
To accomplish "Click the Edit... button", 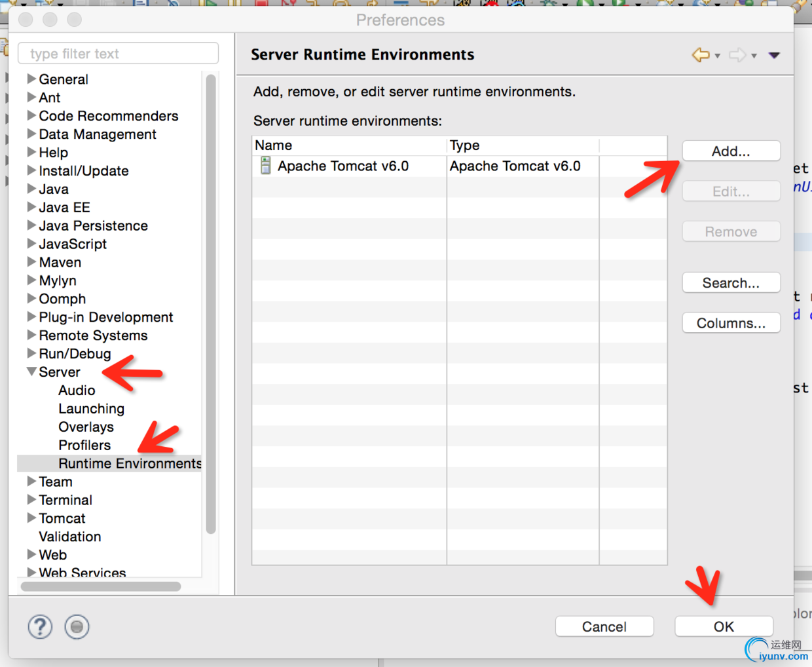I will coord(731,191).
